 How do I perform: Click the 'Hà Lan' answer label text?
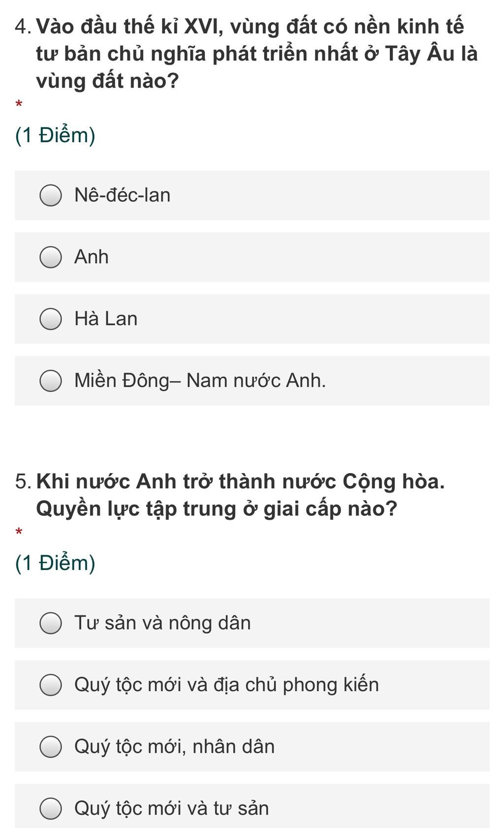[106, 319]
